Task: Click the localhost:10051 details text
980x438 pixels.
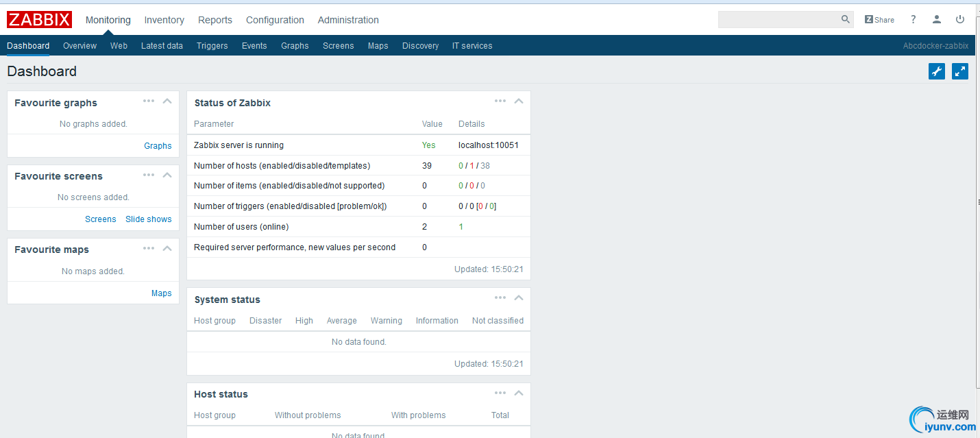Action: click(489, 145)
